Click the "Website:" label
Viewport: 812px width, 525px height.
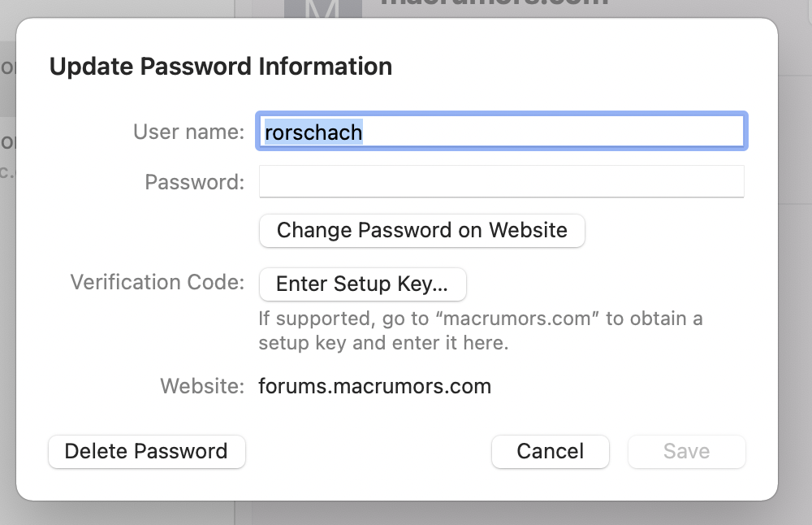tap(201, 385)
